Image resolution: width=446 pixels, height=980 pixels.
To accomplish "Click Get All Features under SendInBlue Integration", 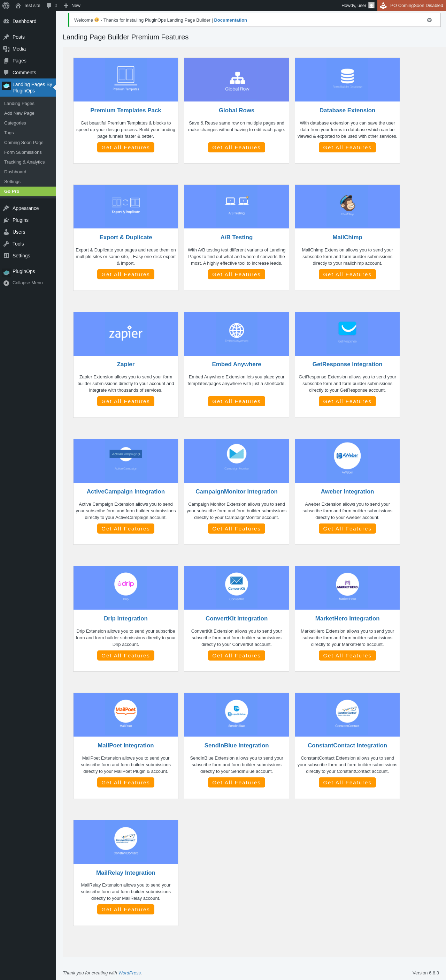I will pyautogui.click(x=237, y=782).
